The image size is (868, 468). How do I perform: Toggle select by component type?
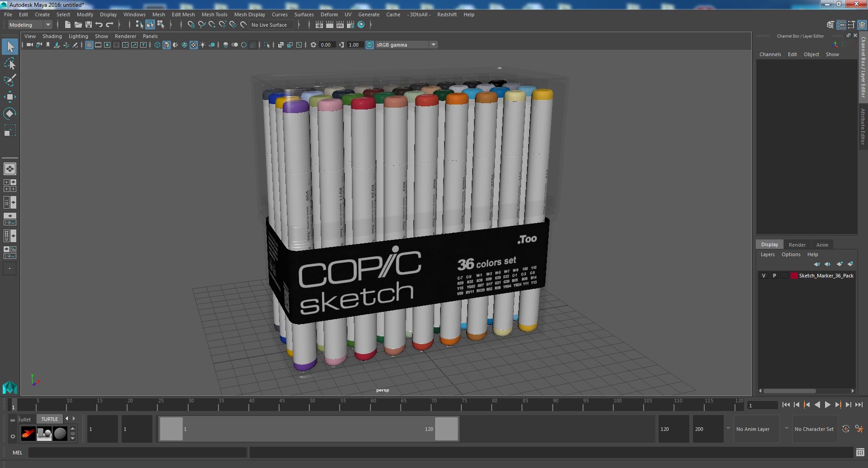click(161, 25)
